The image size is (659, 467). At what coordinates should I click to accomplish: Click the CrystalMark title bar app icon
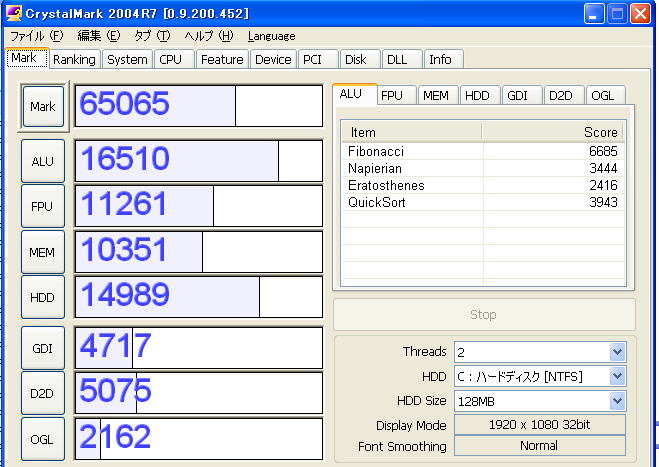coord(13,13)
